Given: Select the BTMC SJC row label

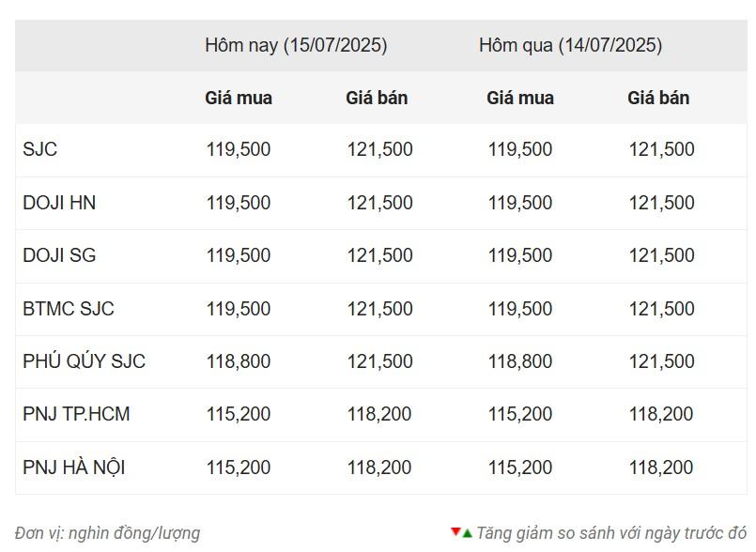Looking at the screenshot, I should point(69,309).
